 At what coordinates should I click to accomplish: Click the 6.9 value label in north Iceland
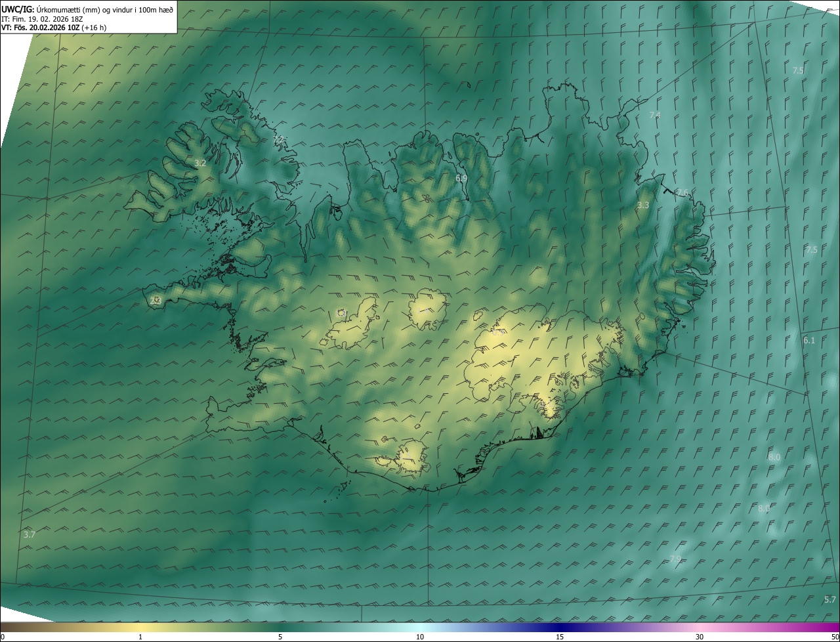(461, 178)
